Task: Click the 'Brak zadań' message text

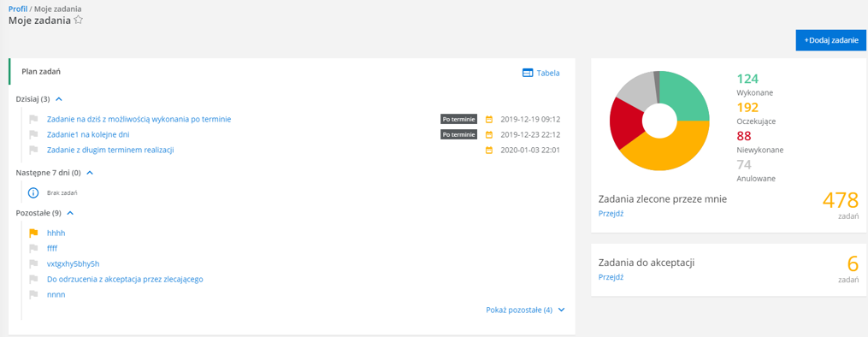Action: pyautogui.click(x=62, y=193)
